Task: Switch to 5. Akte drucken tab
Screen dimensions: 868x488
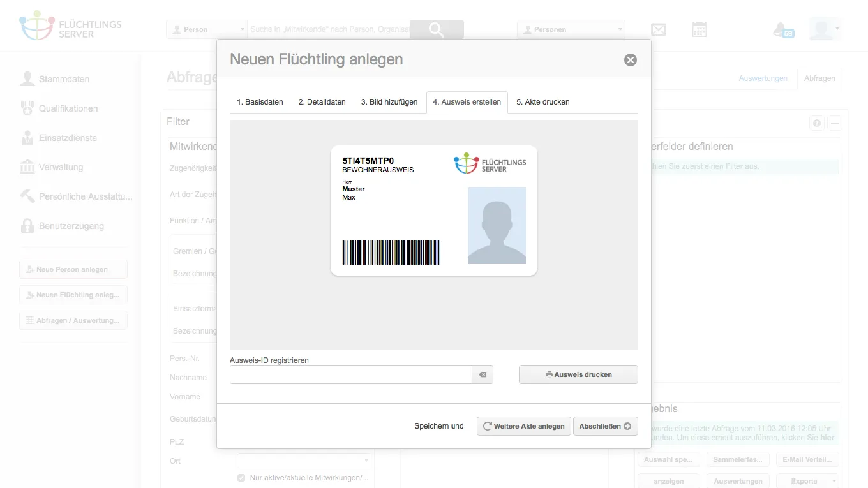Action: point(543,102)
